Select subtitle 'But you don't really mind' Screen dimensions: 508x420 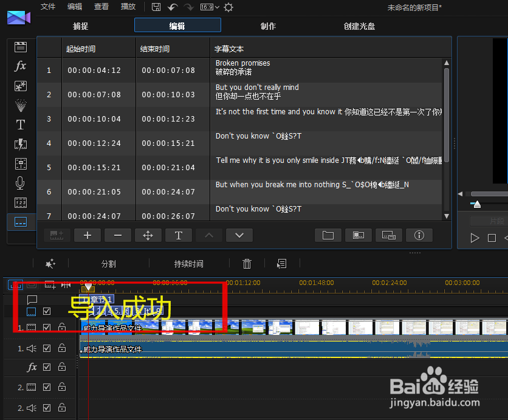coord(240,95)
